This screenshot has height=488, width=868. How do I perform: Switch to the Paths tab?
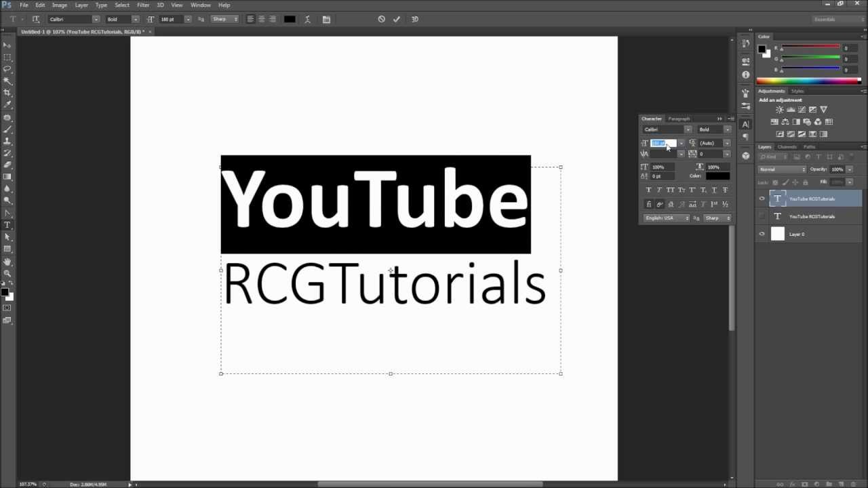809,146
